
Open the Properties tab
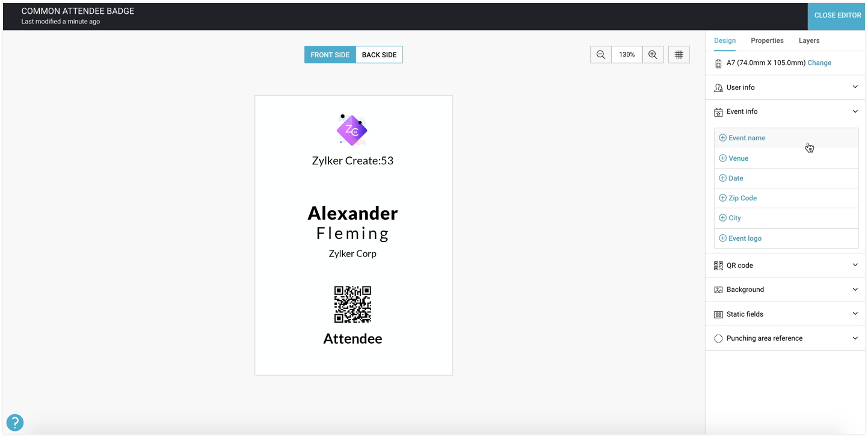point(767,40)
